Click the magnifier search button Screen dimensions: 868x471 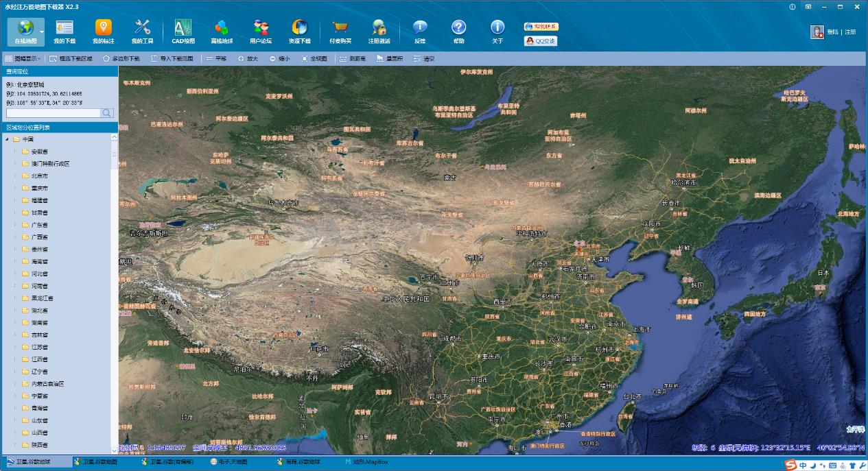(107, 113)
